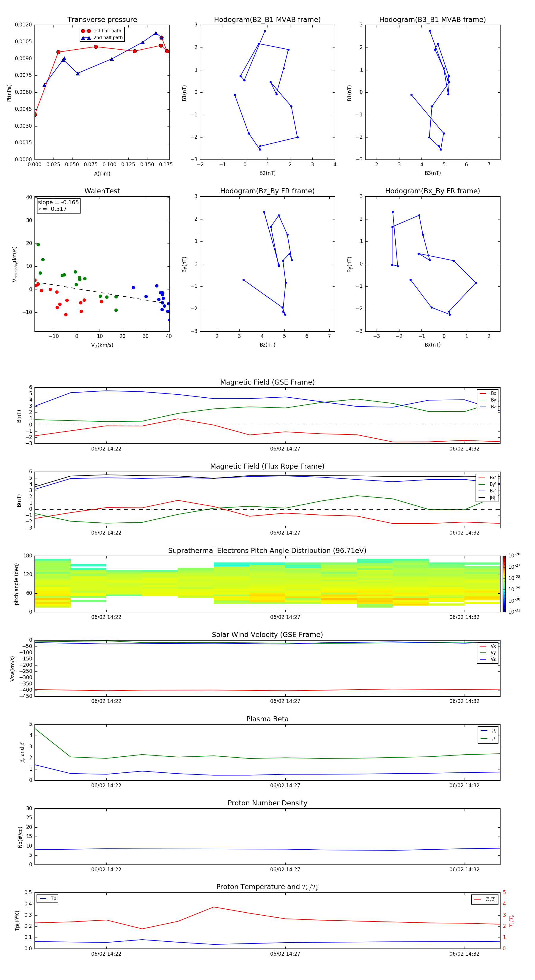Click the A(T·m) x-axis label

pyautogui.click(x=102, y=173)
